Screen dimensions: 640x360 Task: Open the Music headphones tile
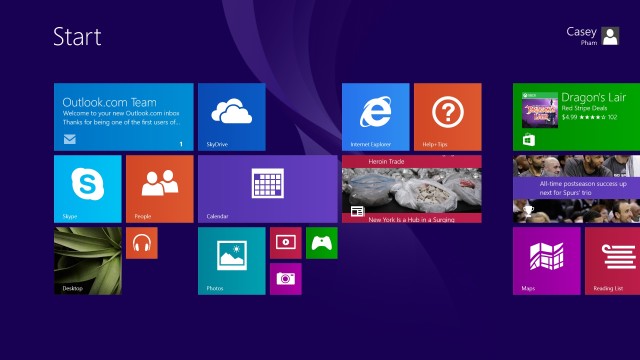tap(142, 243)
